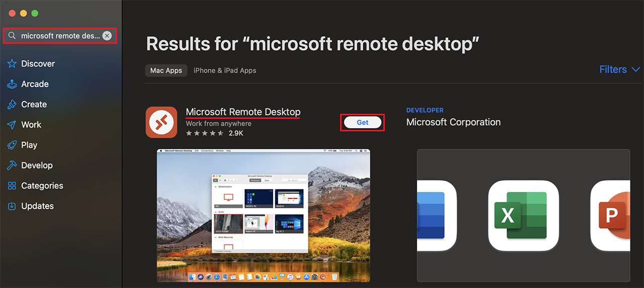Click the 2.9K ratings count
This screenshot has height=288, width=644.
(x=235, y=133)
